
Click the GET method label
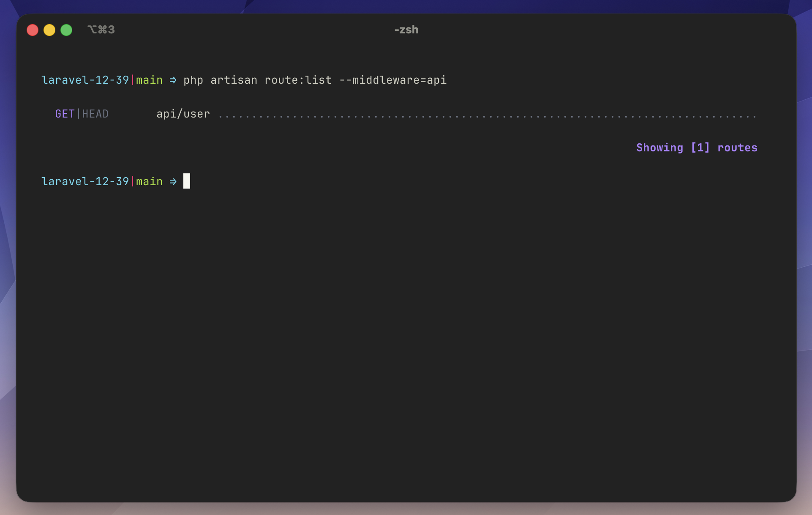pyautogui.click(x=65, y=114)
